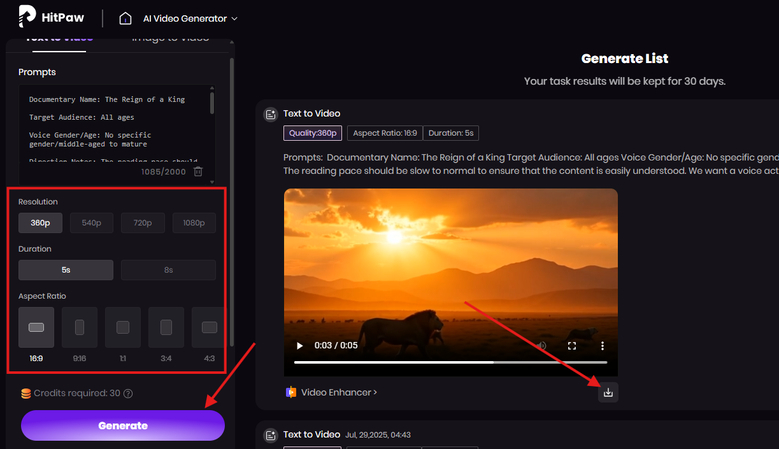Choose 8s duration

tap(168, 270)
